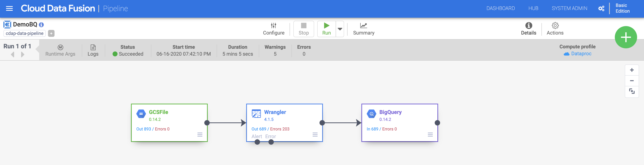Select the cdap-data-pipeline tag

[25, 33]
